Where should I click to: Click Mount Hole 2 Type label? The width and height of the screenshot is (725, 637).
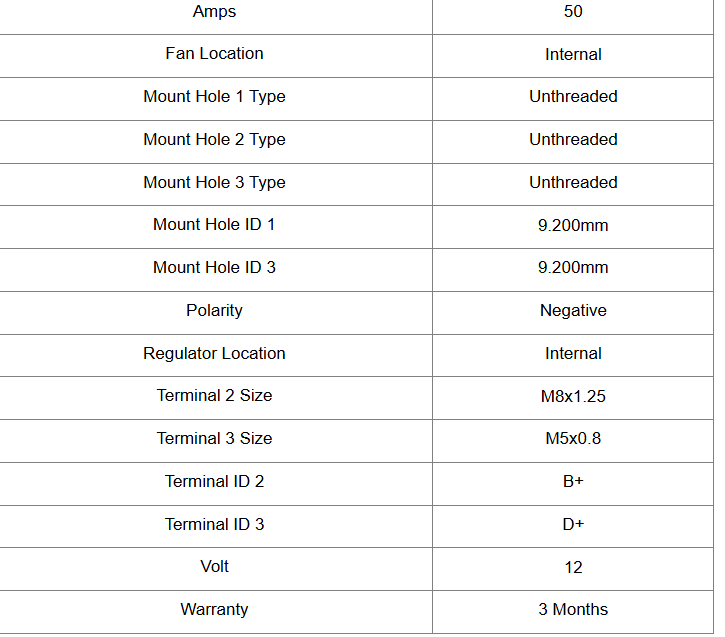coord(214,140)
